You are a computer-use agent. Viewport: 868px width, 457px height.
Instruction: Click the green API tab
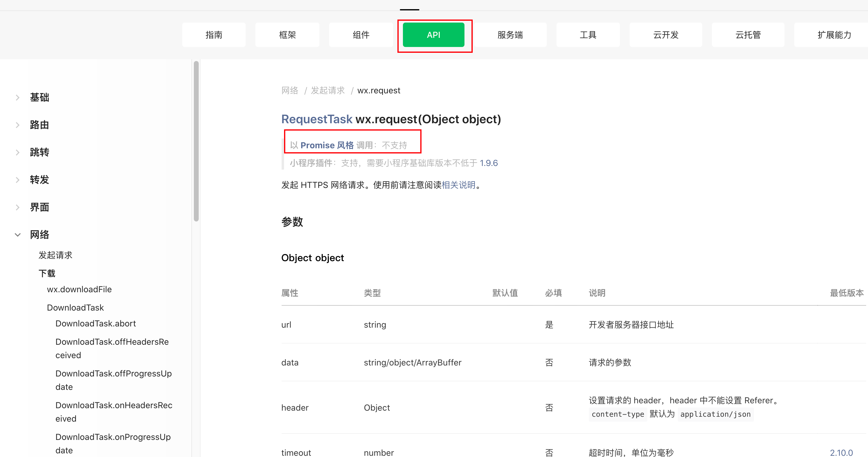[x=433, y=35]
